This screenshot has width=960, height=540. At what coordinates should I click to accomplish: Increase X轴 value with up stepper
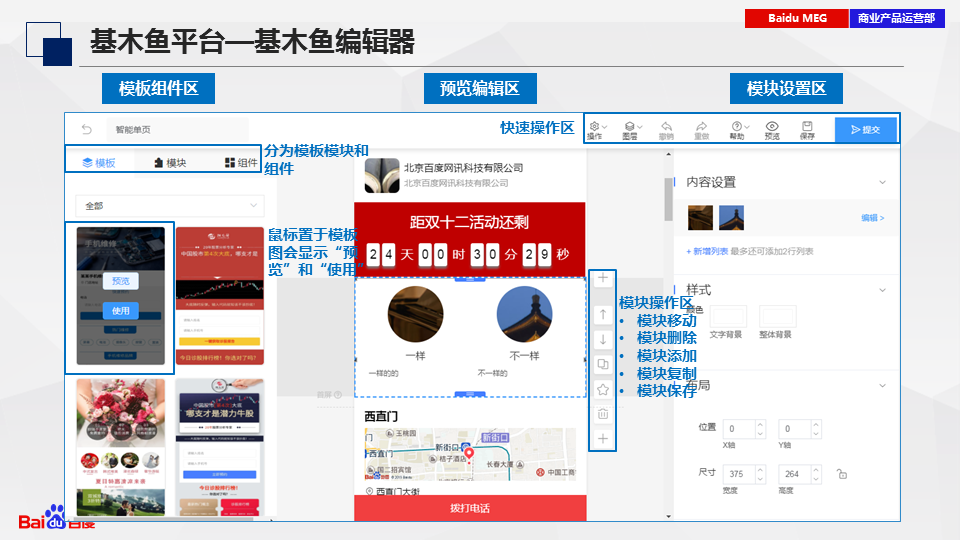point(760,424)
